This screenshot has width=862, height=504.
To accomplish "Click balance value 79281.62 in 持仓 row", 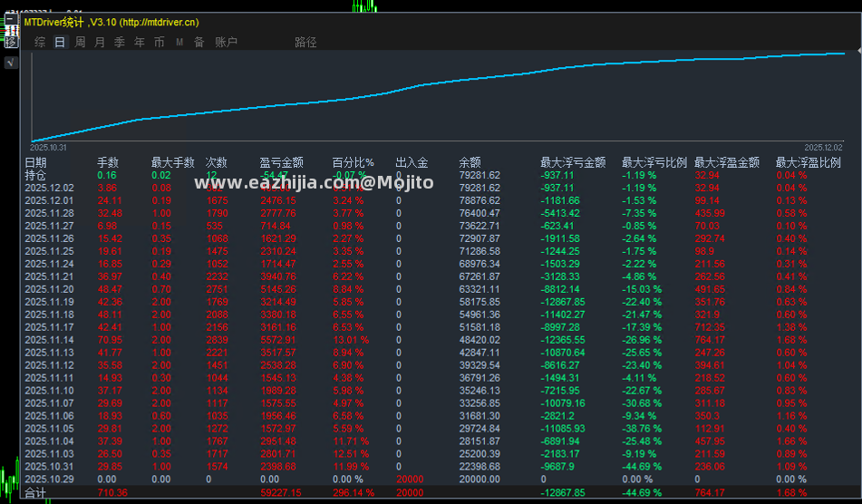I will click(479, 175).
